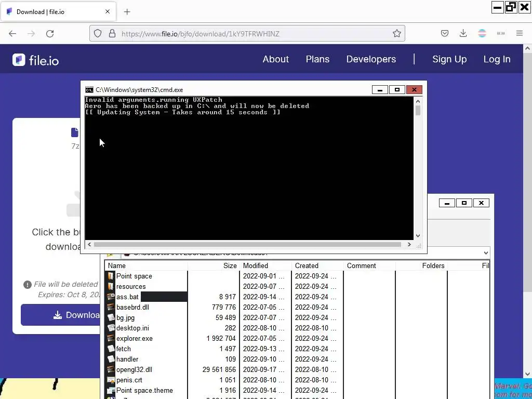The height and width of the screenshot is (399, 532).
Task: Open the Pocket save icon
Action: pyautogui.click(x=445, y=34)
